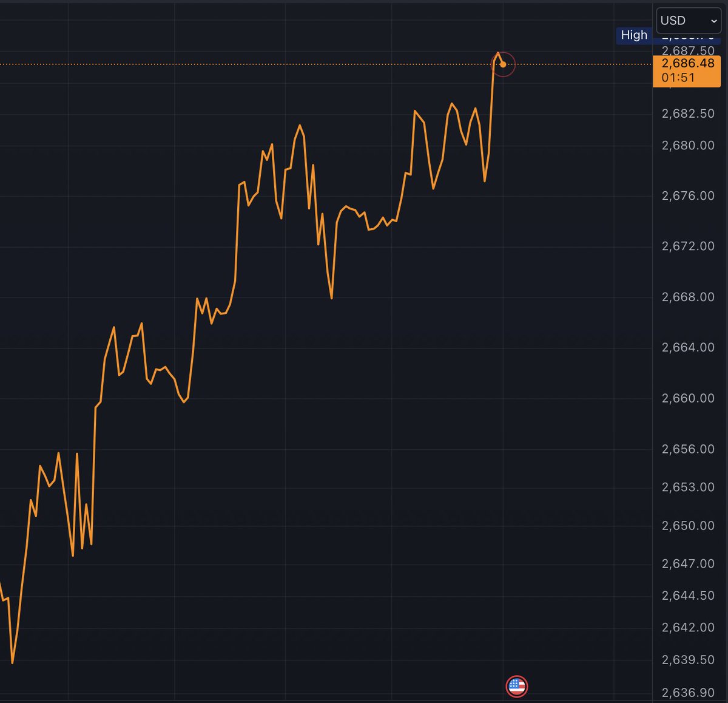Click the 2,664.00 price axis label

[x=688, y=347]
